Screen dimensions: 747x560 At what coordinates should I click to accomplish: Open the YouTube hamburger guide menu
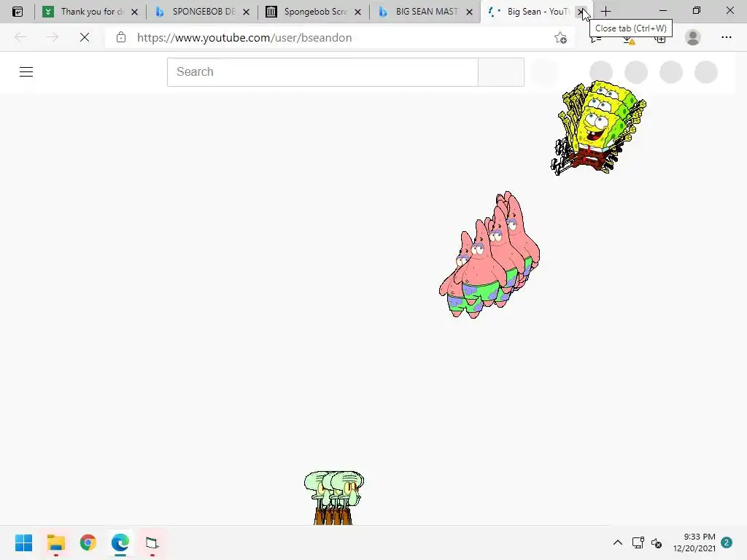[x=26, y=72]
